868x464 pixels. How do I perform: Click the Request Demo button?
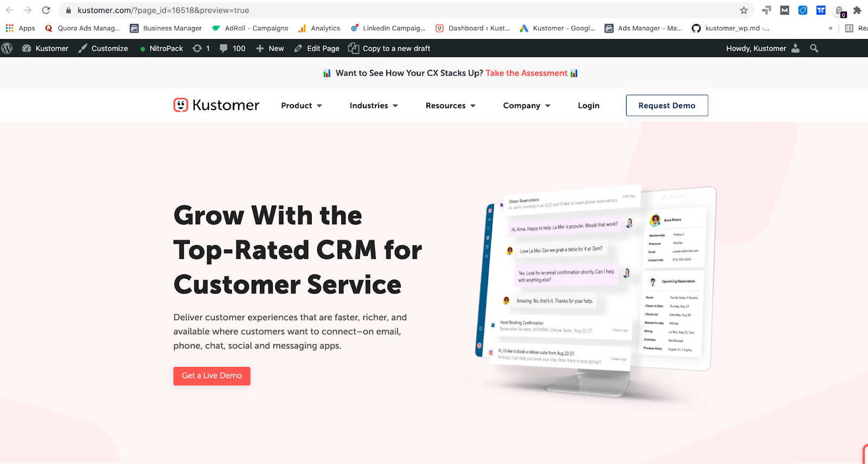(x=667, y=105)
